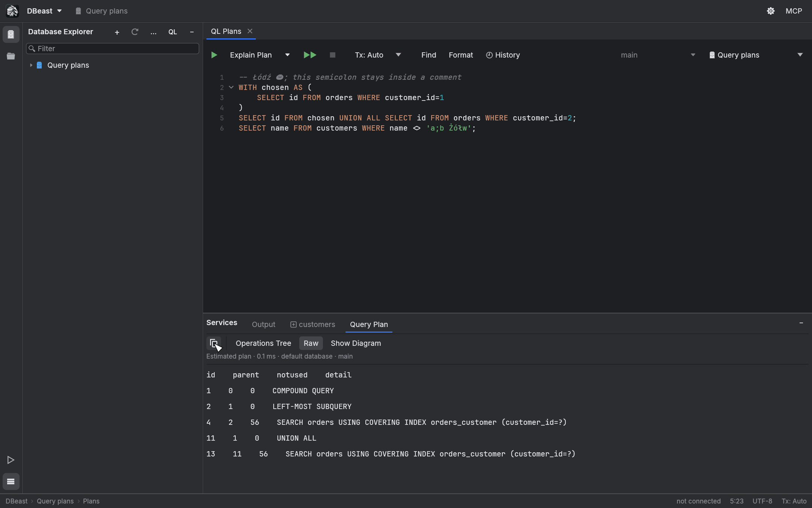Collapse the Database Explorer panel with minus

192,32
